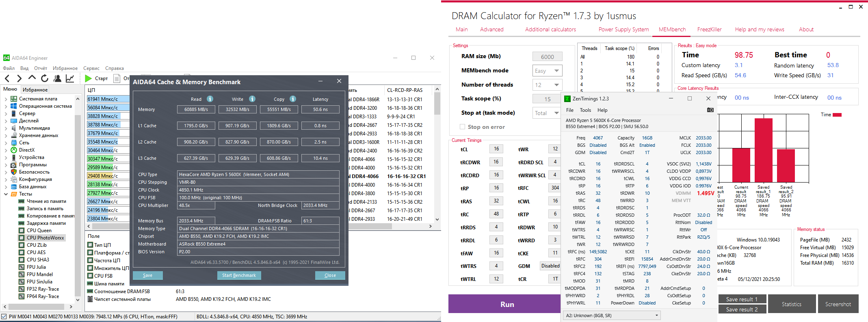Select CPU PhotoWorxx in the tests tree

[x=45, y=238]
